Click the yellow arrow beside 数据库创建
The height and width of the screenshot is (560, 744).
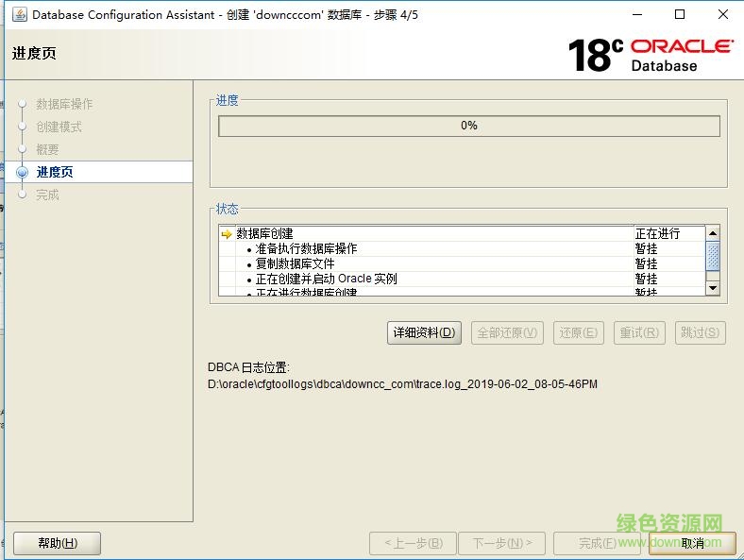click(227, 234)
